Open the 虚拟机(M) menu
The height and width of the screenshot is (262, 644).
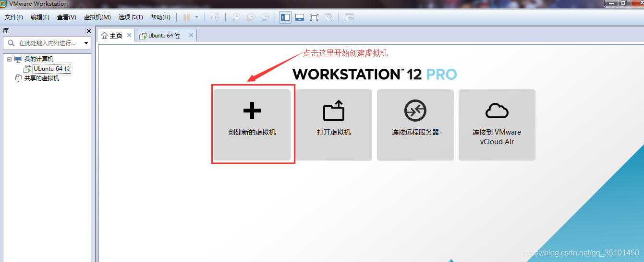97,17
